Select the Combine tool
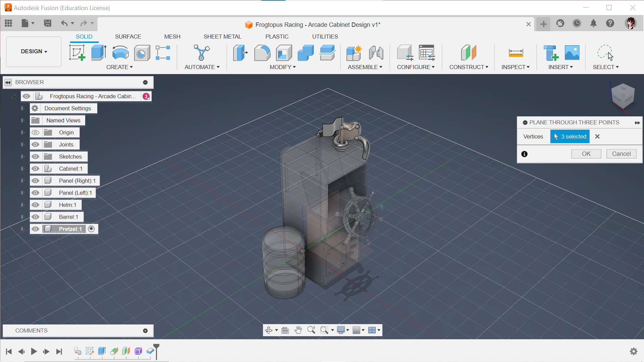 click(x=306, y=53)
